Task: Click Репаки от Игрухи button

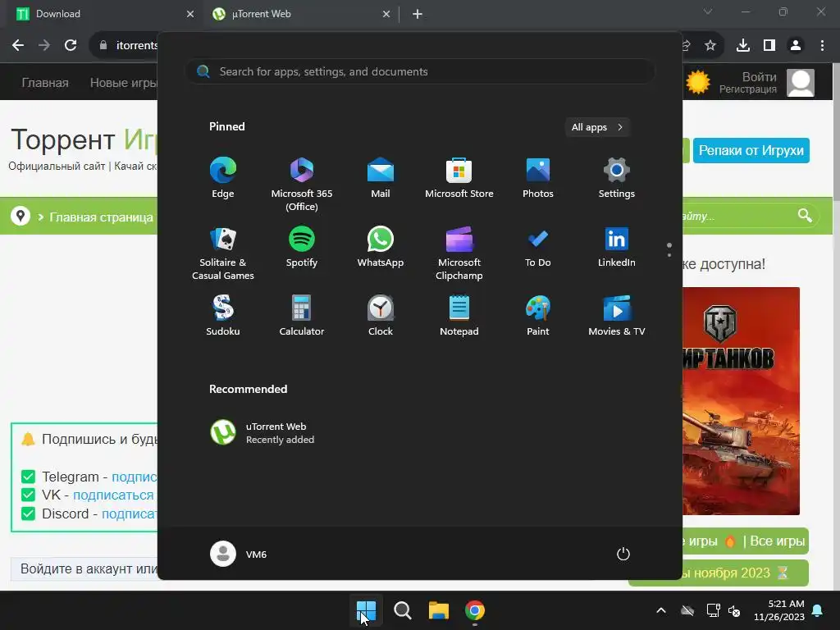Action: tap(751, 151)
